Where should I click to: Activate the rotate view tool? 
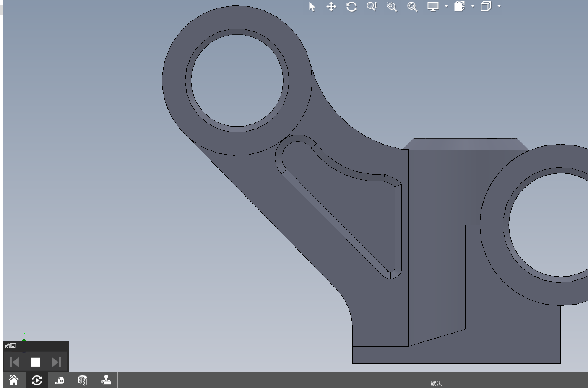pyautogui.click(x=351, y=7)
